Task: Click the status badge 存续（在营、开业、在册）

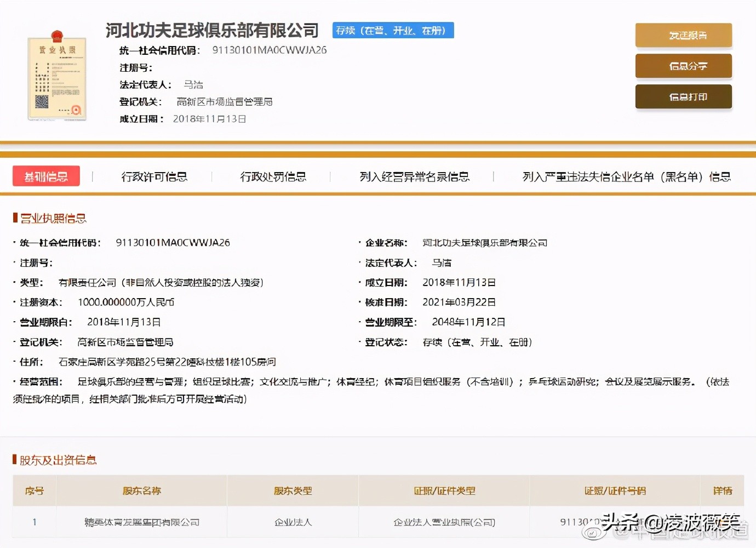Action: (392, 30)
